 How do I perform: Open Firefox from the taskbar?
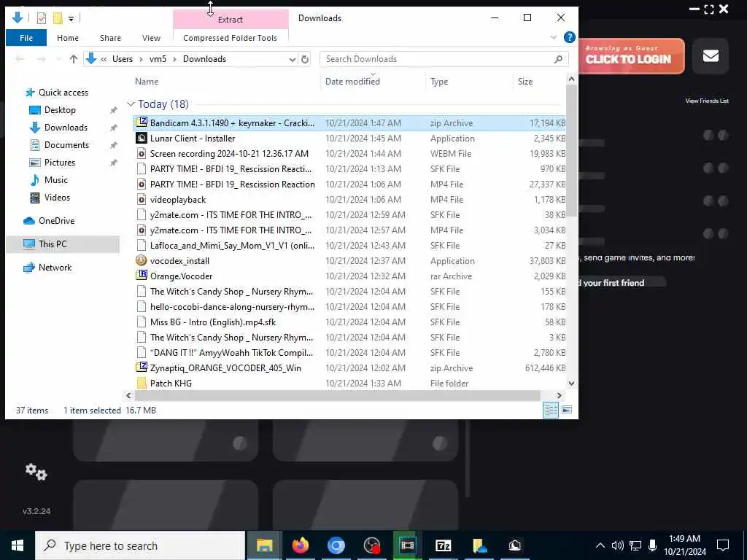300,545
